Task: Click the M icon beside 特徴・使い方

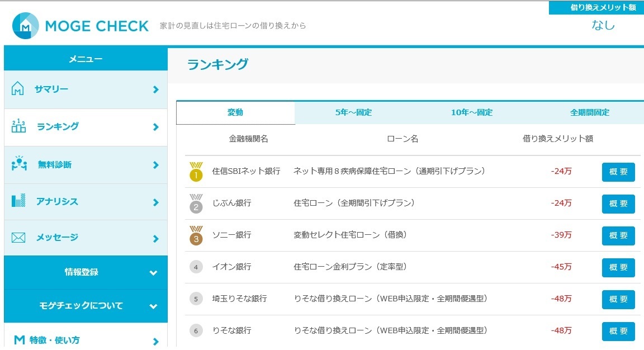Action: tap(20, 340)
